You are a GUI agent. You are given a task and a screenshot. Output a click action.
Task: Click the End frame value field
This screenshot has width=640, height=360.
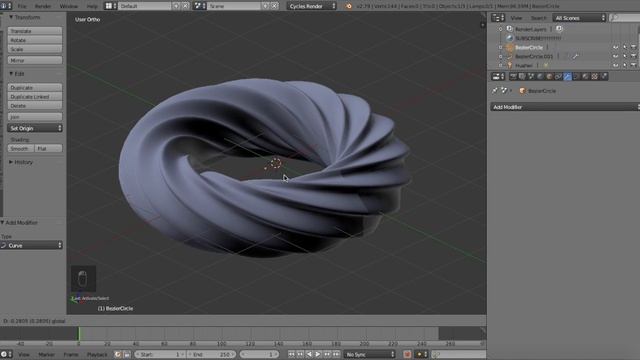point(212,354)
